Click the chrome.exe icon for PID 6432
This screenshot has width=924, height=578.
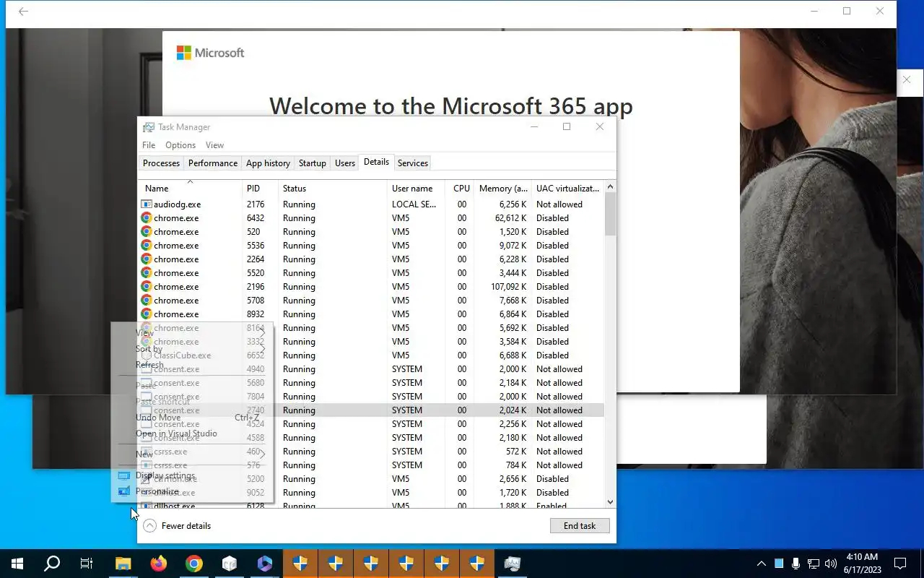tap(147, 218)
